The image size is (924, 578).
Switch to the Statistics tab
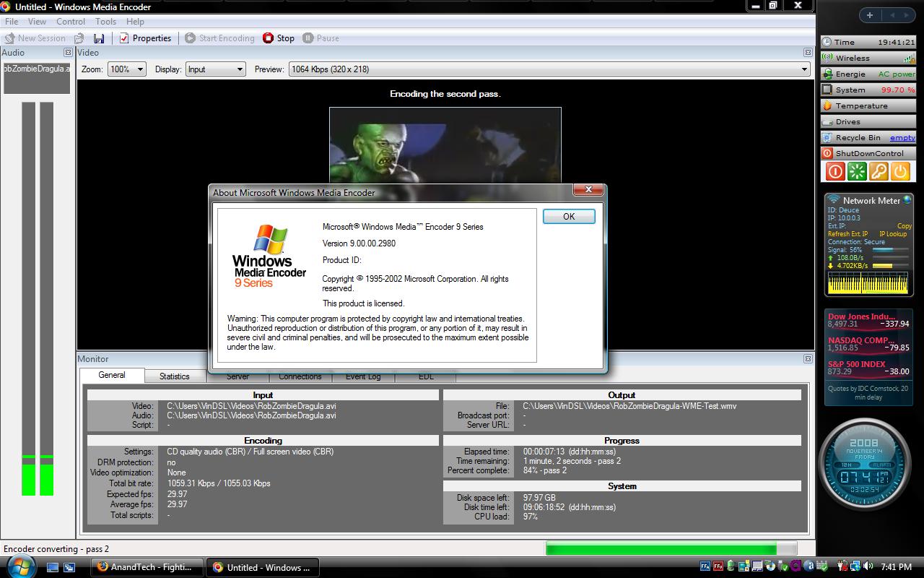[174, 376]
